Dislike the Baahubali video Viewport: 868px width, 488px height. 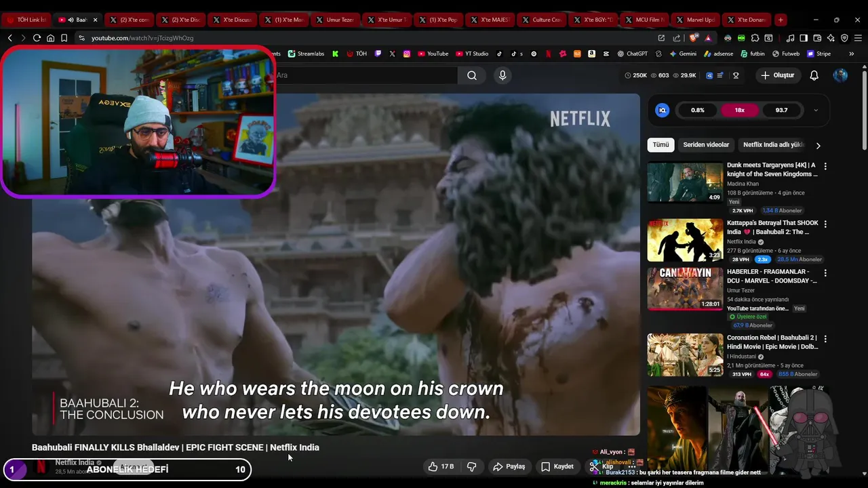click(x=472, y=466)
